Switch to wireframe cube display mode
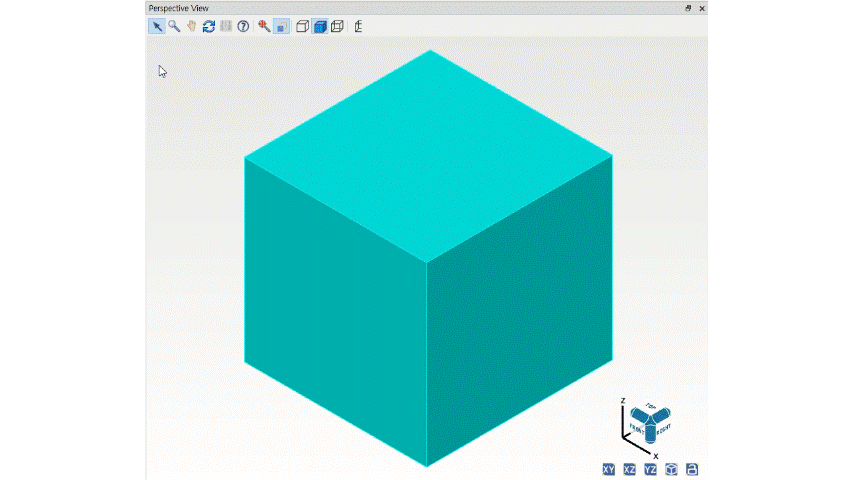The width and height of the screenshot is (853, 480). [x=337, y=26]
